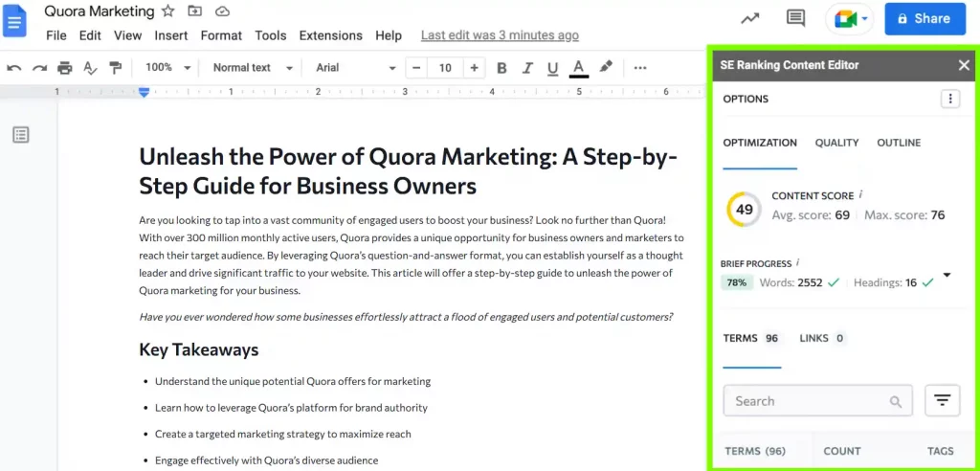The width and height of the screenshot is (980, 471).
Task: Click the move to folder icon
Action: (195, 11)
